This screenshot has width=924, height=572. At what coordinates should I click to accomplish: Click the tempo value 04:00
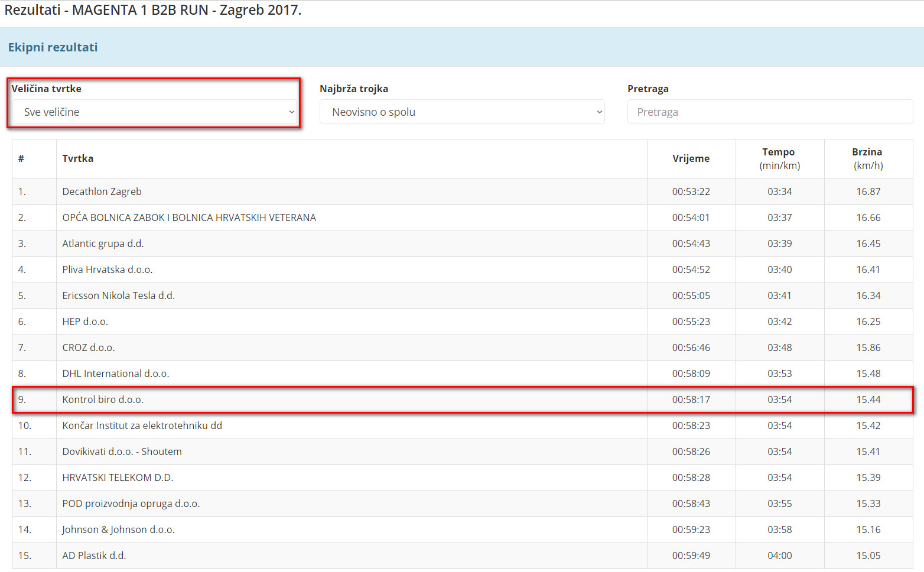pos(779,555)
